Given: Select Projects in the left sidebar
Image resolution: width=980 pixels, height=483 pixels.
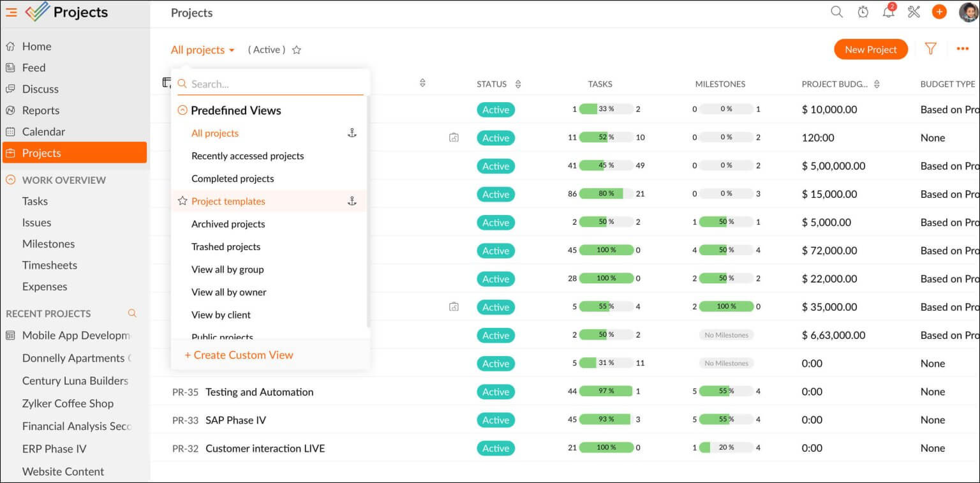Looking at the screenshot, I should [x=41, y=152].
